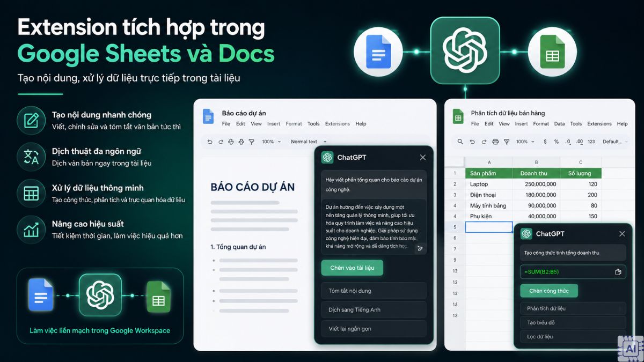Click the round Google Sheets icon in the top banner
This screenshot has width=644, height=362.
(x=552, y=51)
